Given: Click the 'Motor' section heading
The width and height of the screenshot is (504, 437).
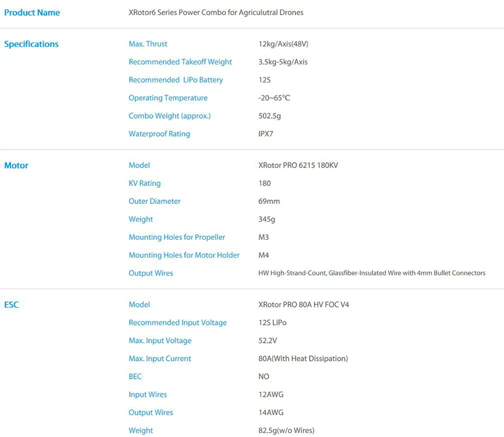Looking at the screenshot, I should tap(16, 165).
